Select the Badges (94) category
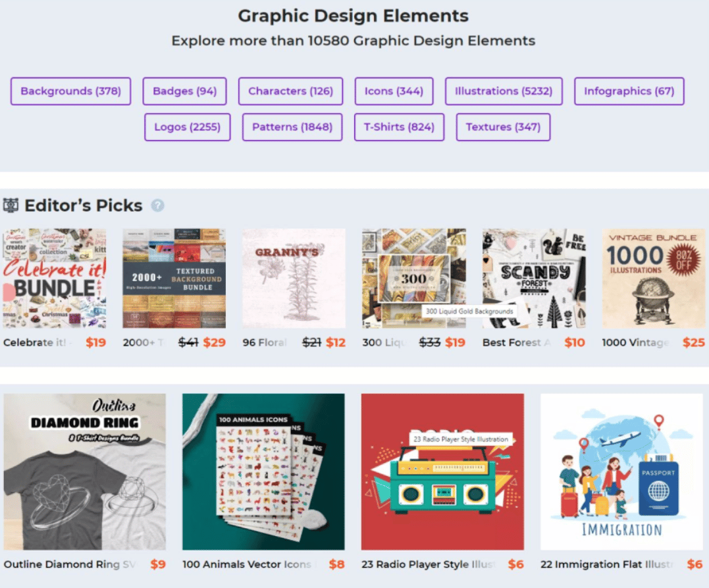 [x=184, y=92]
